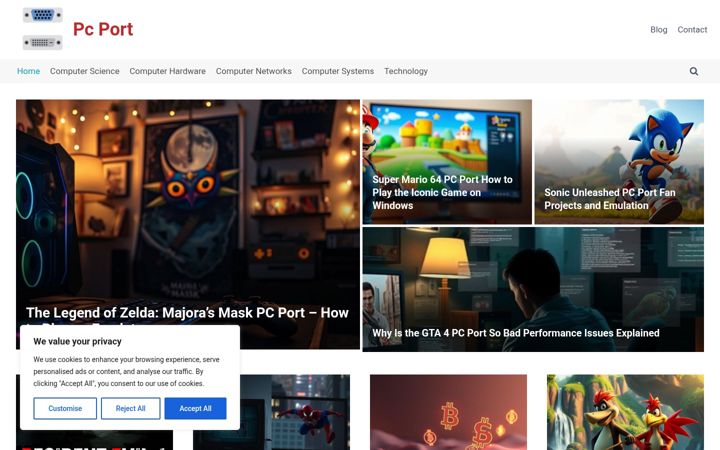Click the 'We value your privacy' heading
The width and height of the screenshot is (720, 450).
(x=77, y=342)
